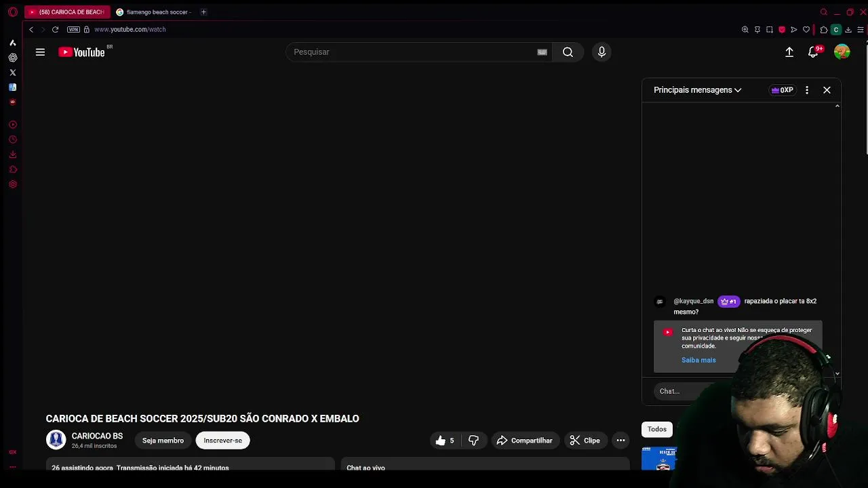Open ChatGPT from Opera sidebar
This screenshot has width=868, height=488.
12,58
